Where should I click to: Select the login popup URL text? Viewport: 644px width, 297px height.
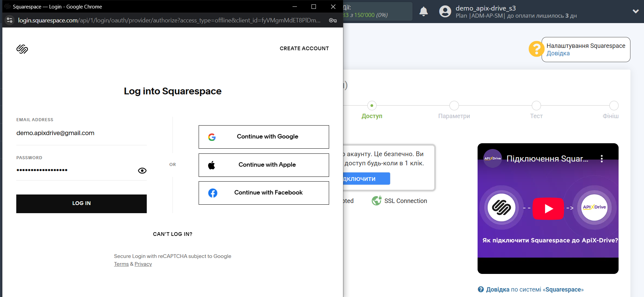coord(169,20)
